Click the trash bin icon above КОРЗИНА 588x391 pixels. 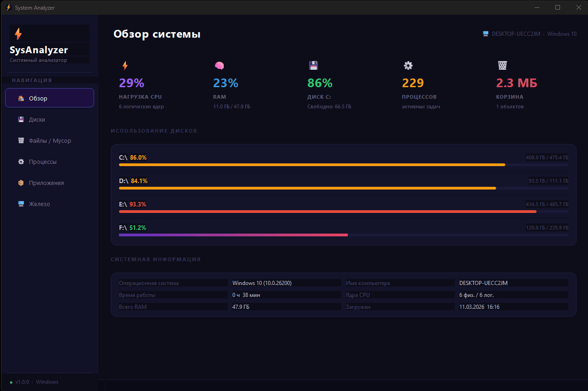coord(503,65)
